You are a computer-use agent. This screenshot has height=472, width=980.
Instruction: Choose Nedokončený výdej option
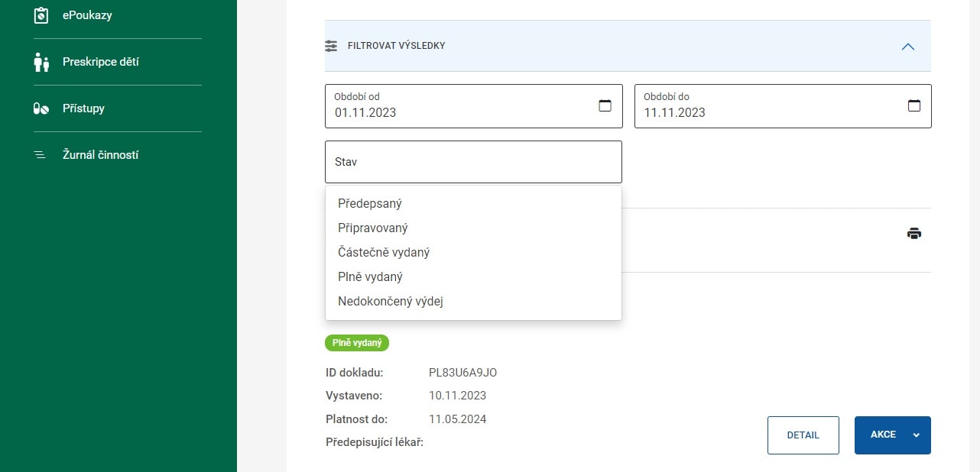click(391, 302)
